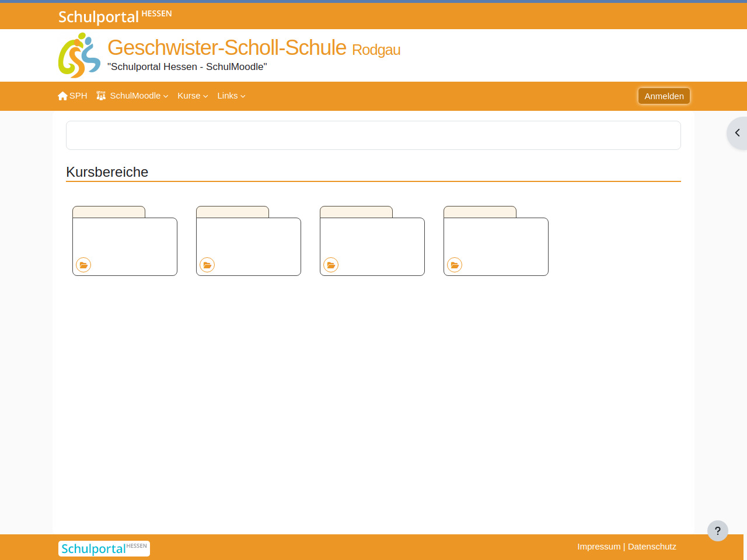Open the Links dropdown menu
747x560 pixels.
[x=231, y=96]
